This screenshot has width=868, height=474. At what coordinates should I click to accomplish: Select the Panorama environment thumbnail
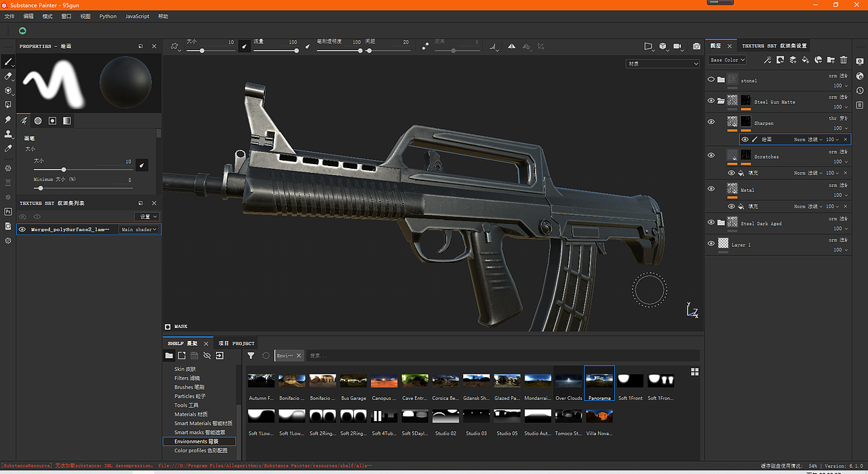point(599,384)
